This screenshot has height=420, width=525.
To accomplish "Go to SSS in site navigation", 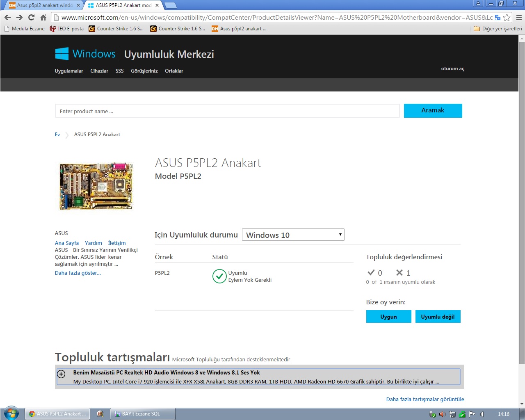I will coord(119,71).
